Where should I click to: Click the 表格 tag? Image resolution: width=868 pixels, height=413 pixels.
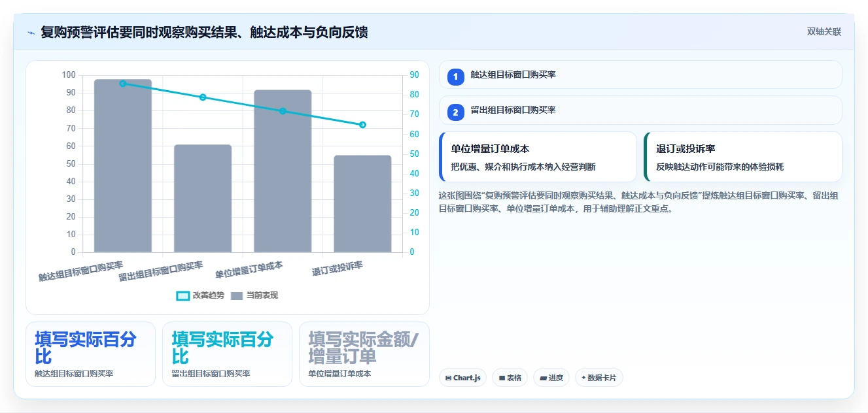point(510,378)
